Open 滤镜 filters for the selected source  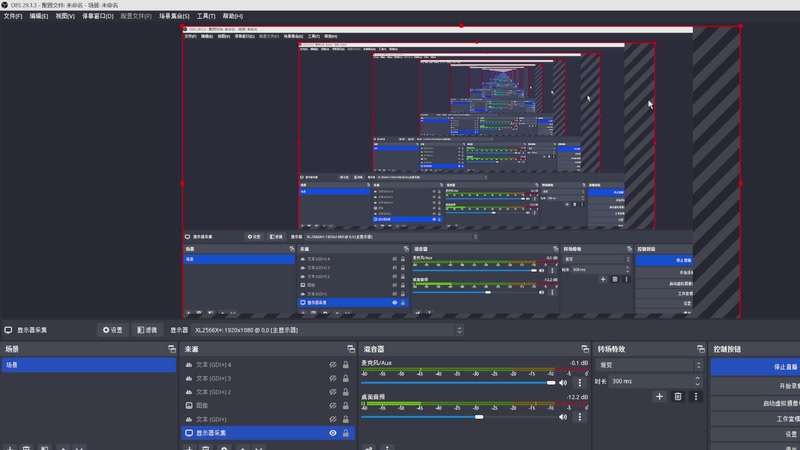pos(147,330)
